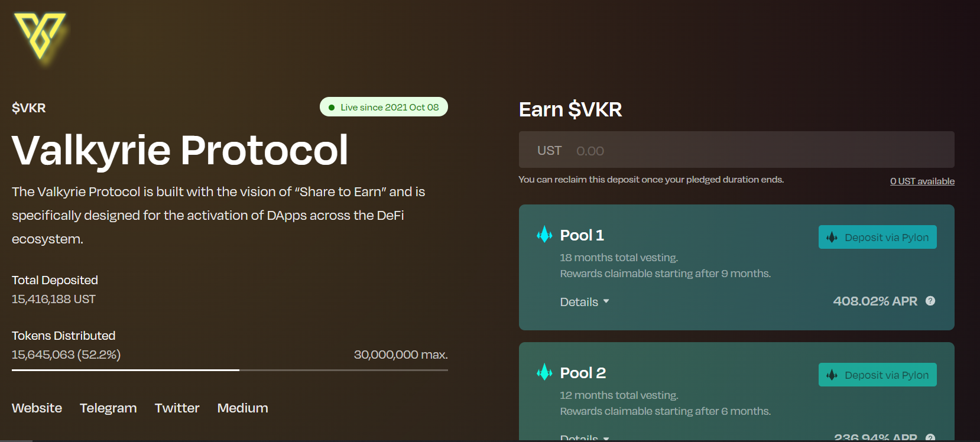This screenshot has width=980, height=442.
Task: Click the Live since 2021 Oct 08 badge
Action: click(383, 107)
